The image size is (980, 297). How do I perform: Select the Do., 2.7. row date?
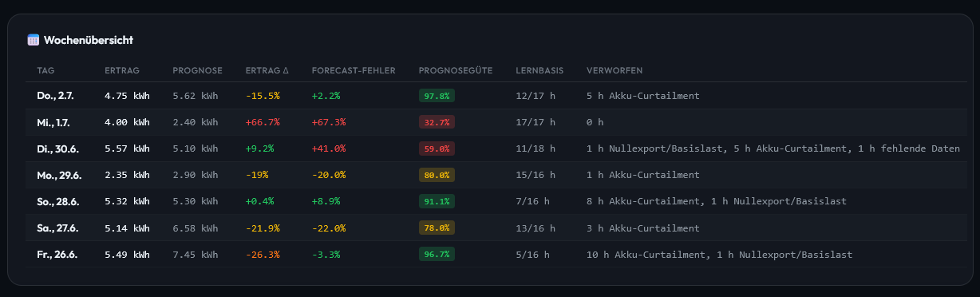point(55,96)
